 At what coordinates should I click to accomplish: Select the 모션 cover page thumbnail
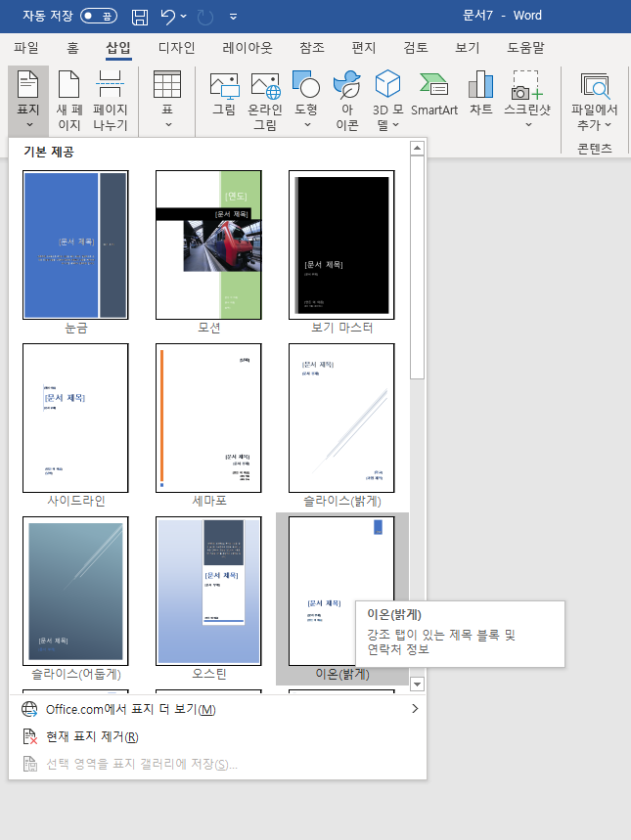pos(208,244)
